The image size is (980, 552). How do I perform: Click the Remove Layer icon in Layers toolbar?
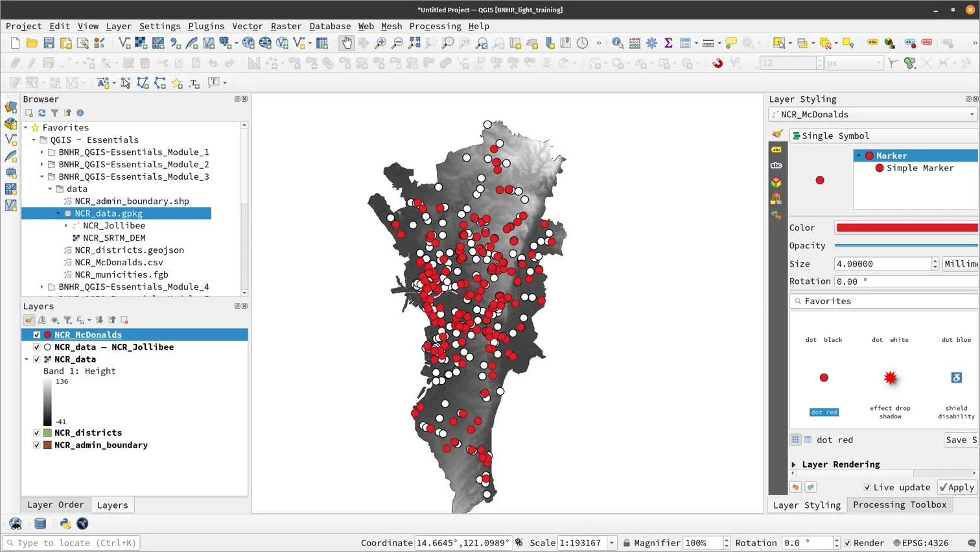coord(124,320)
